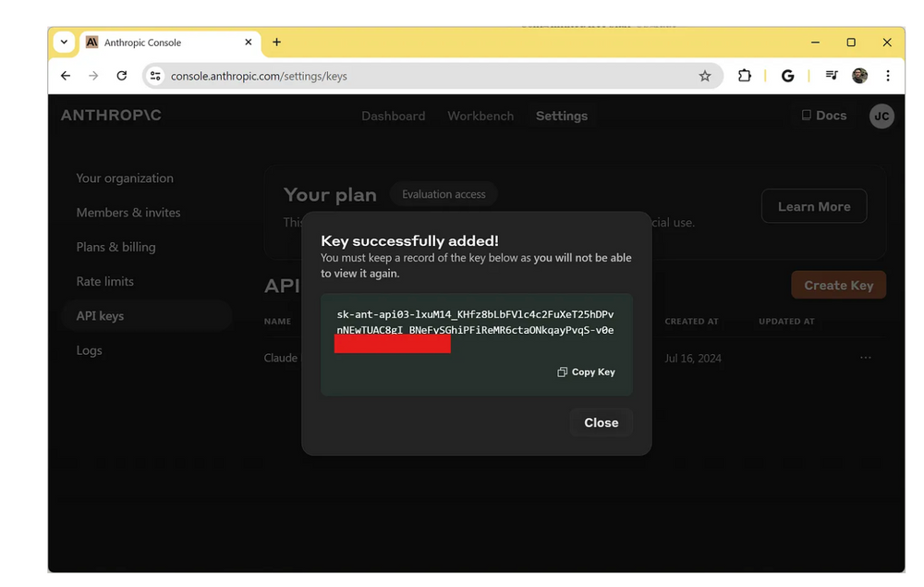Open the JC account avatar menu

click(881, 116)
